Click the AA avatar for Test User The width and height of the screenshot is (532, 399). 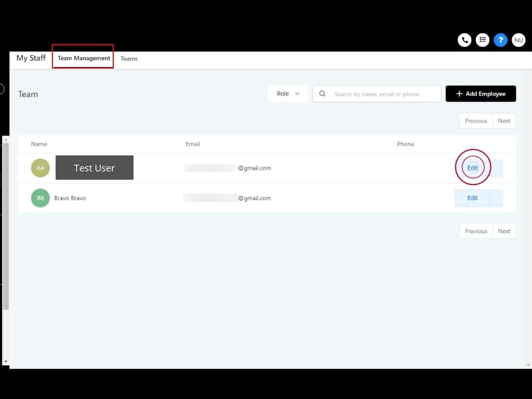coord(40,168)
